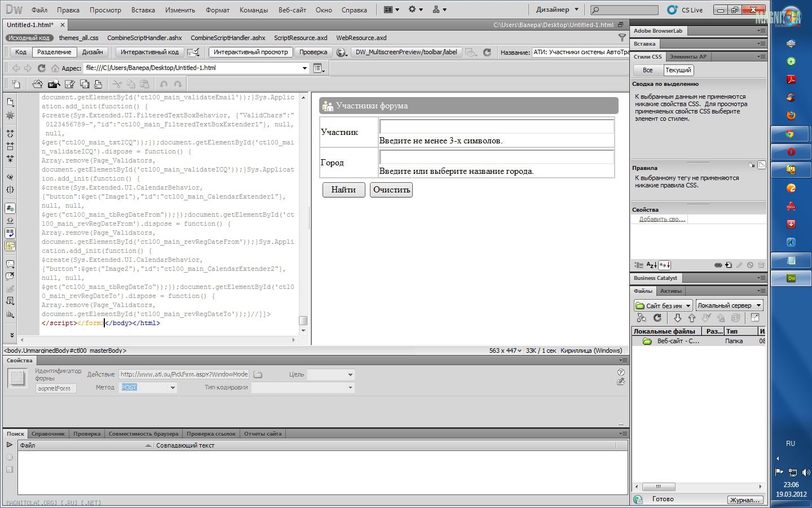Switch to the Активы tab

671,291
